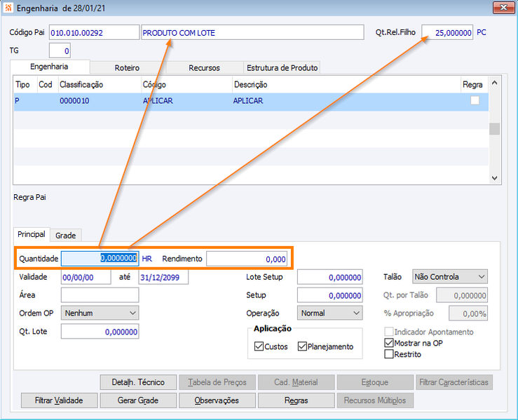Switch to the Engenharia tab

[49, 67]
